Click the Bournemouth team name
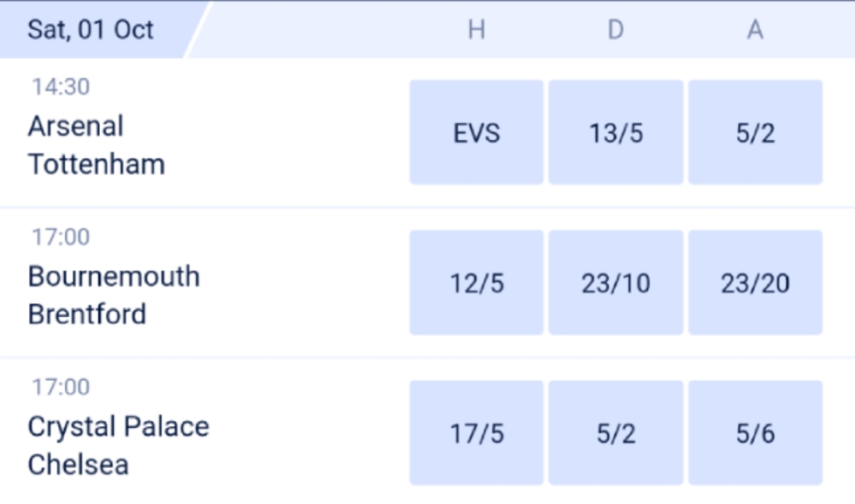 [x=114, y=277]
